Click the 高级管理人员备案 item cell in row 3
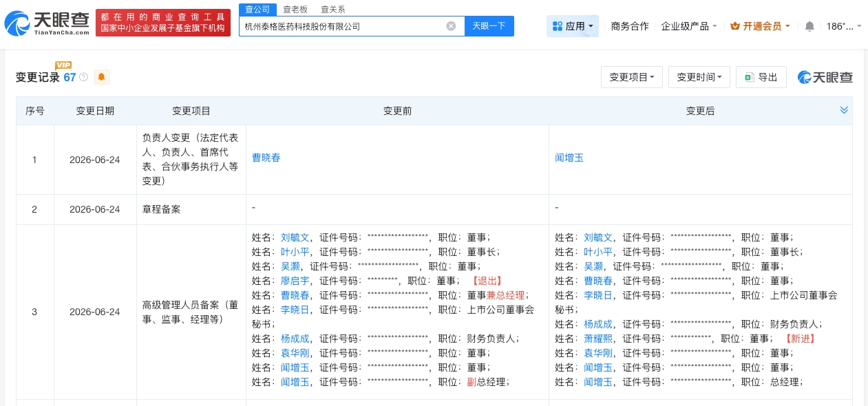868x406 pixels. point(191,312)
